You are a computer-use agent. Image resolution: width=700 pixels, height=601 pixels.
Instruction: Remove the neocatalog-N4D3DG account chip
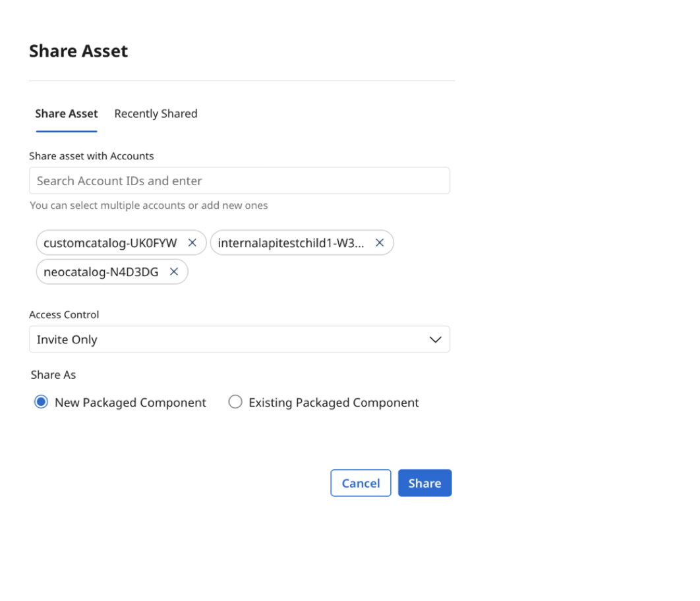(174, 272)
